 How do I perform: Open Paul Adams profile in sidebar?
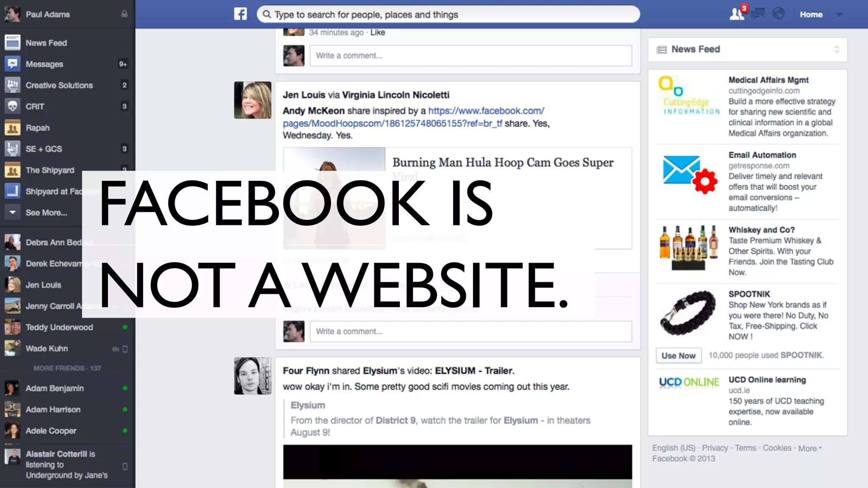tap(48, 14)
